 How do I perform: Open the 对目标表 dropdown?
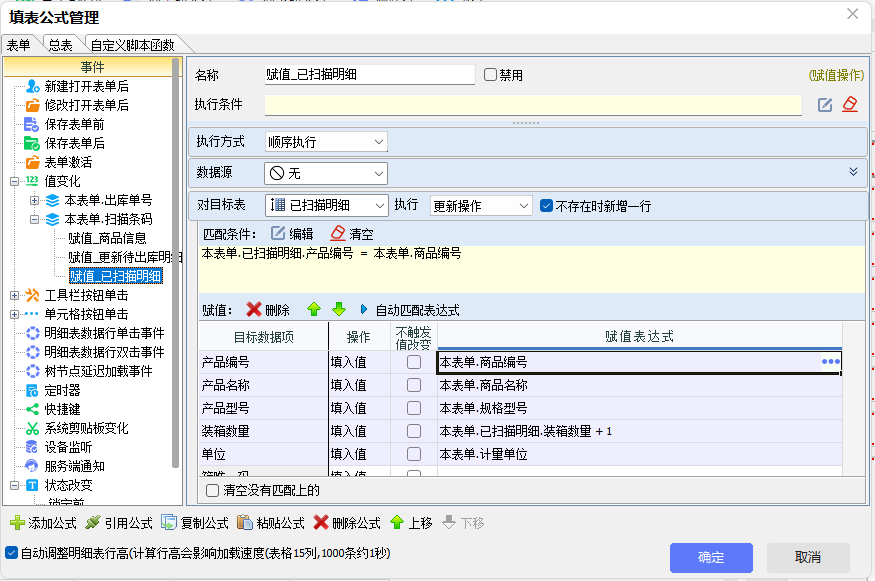(326, 205)
